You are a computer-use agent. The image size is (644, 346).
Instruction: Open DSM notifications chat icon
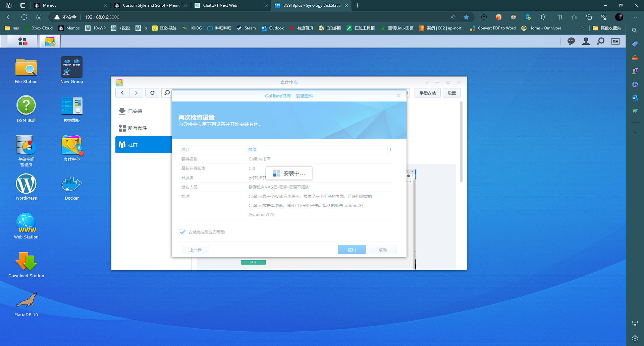(571, 41)
